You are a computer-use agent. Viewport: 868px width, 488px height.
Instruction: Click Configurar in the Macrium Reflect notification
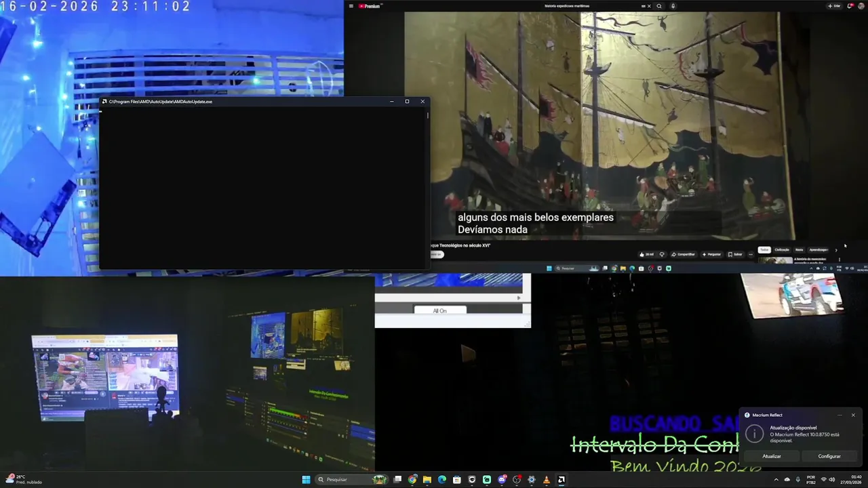829,456
